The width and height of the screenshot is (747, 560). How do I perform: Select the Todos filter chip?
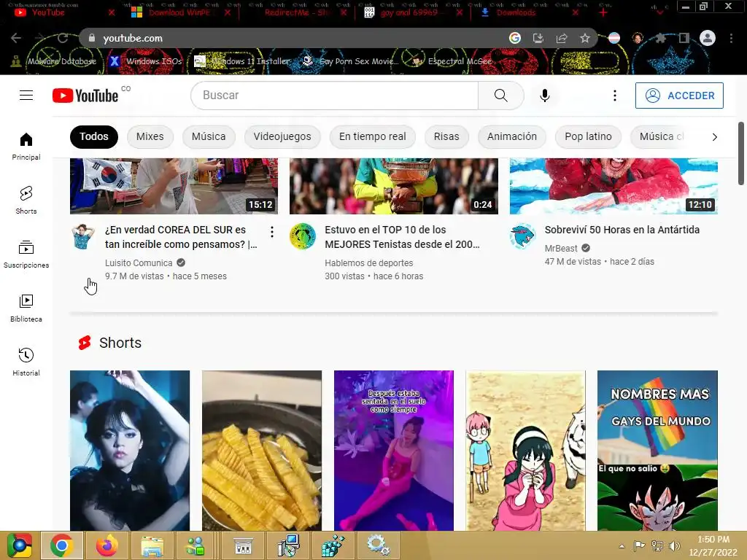point(94,136)
